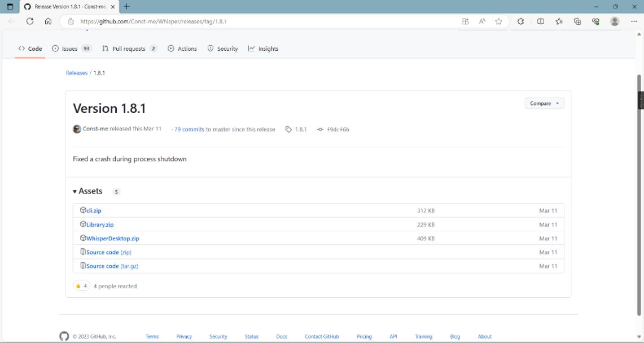Open the Issues tab
This screenshot has height=343, width=644.
[72, 49]
